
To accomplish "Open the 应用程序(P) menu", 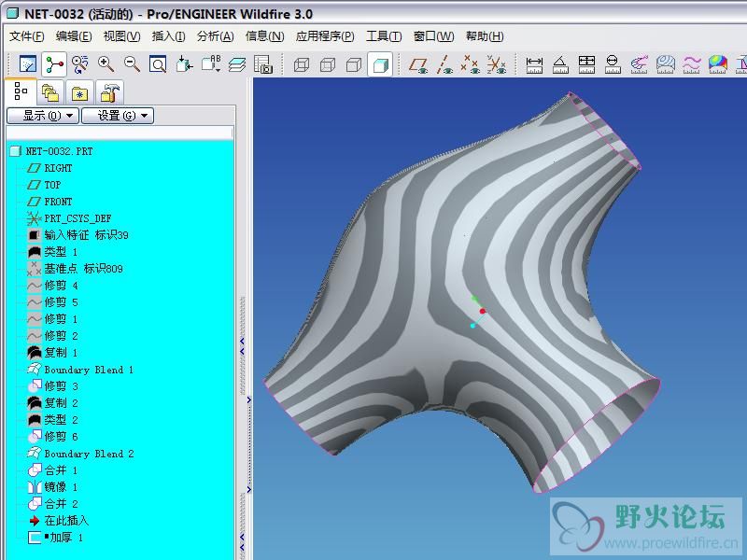I will 325,36.
